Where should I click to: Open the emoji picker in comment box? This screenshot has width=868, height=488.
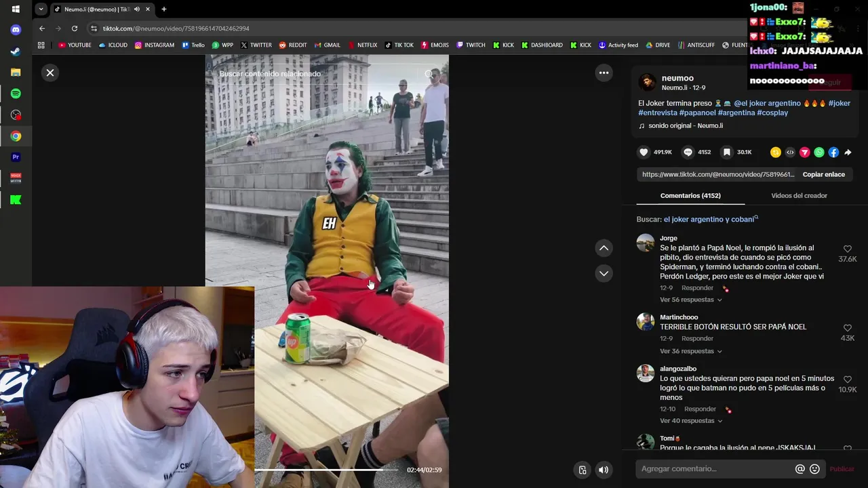[814, 469]
